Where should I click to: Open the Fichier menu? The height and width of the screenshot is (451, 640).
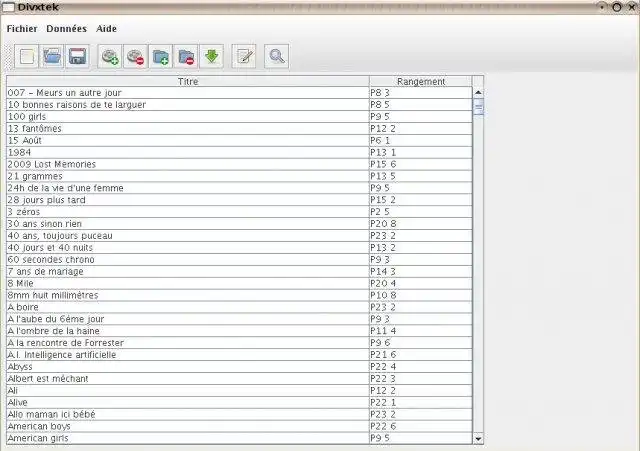22,29
